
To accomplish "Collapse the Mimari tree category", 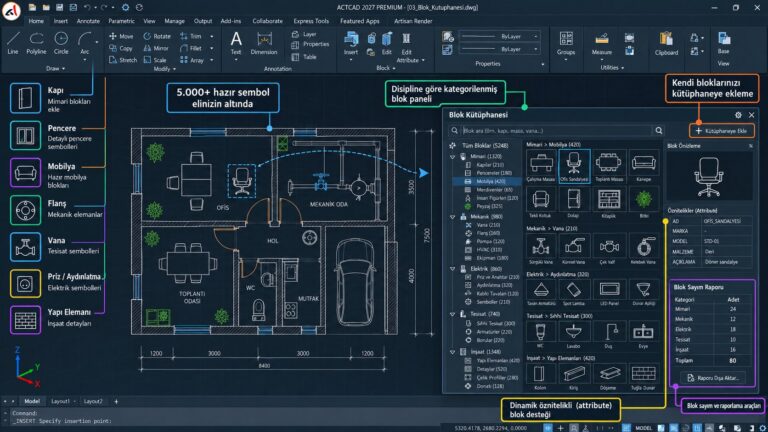I will tap(453, 157).
